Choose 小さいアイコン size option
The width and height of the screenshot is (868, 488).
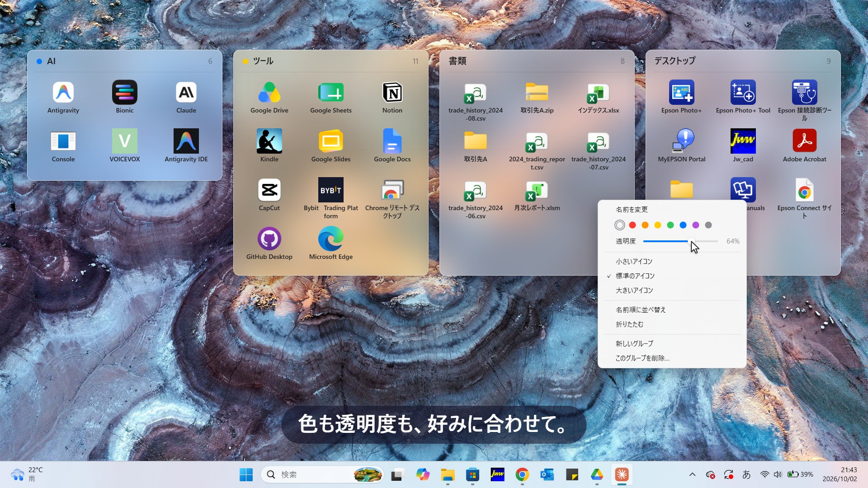coord(672,262)
